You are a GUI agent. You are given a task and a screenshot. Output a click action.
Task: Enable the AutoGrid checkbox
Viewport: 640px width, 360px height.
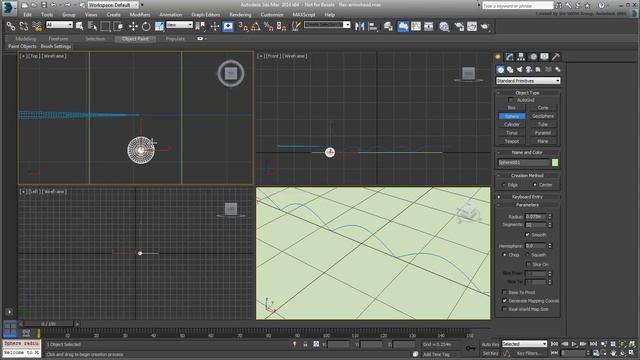coord(511,100)
